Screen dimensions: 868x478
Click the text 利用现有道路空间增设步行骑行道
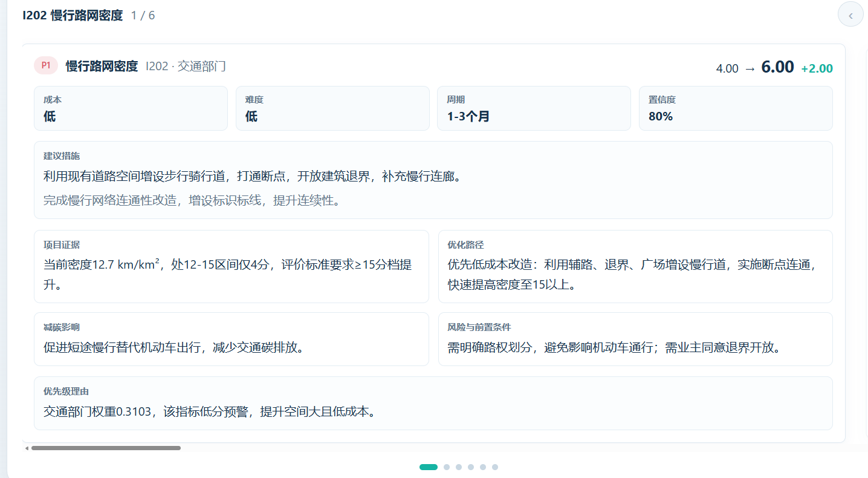tap(134, 177)
